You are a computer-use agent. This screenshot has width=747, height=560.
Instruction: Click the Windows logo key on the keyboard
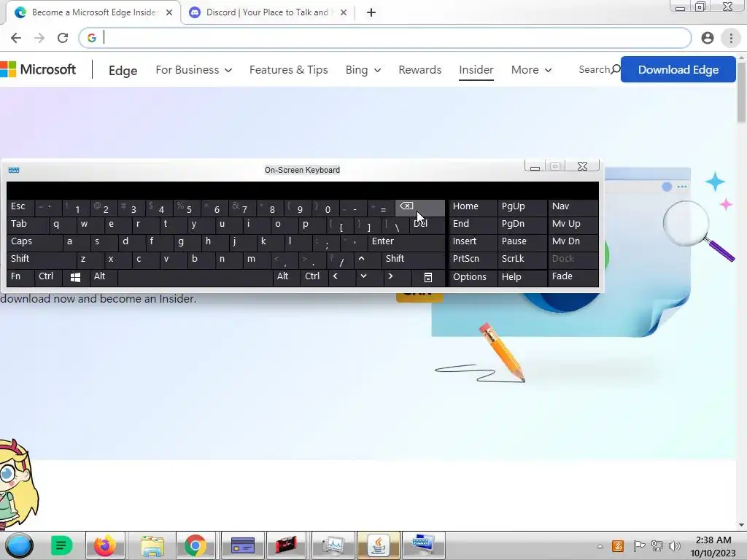point(75,276)
